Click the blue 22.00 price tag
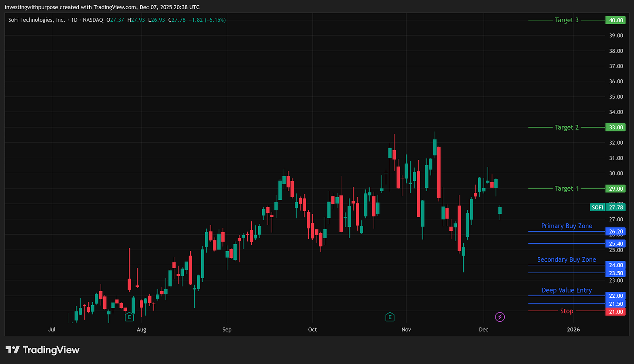The width and height of the screenshot is (634, 364). click(x=616, y=296)
